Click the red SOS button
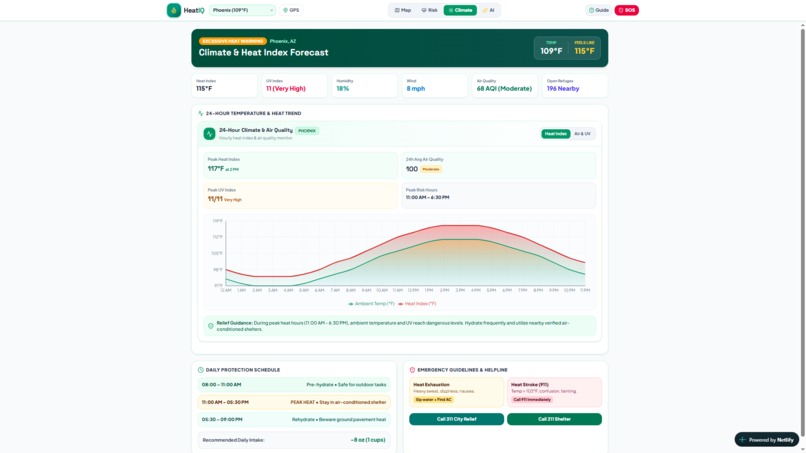 point(627,10)
